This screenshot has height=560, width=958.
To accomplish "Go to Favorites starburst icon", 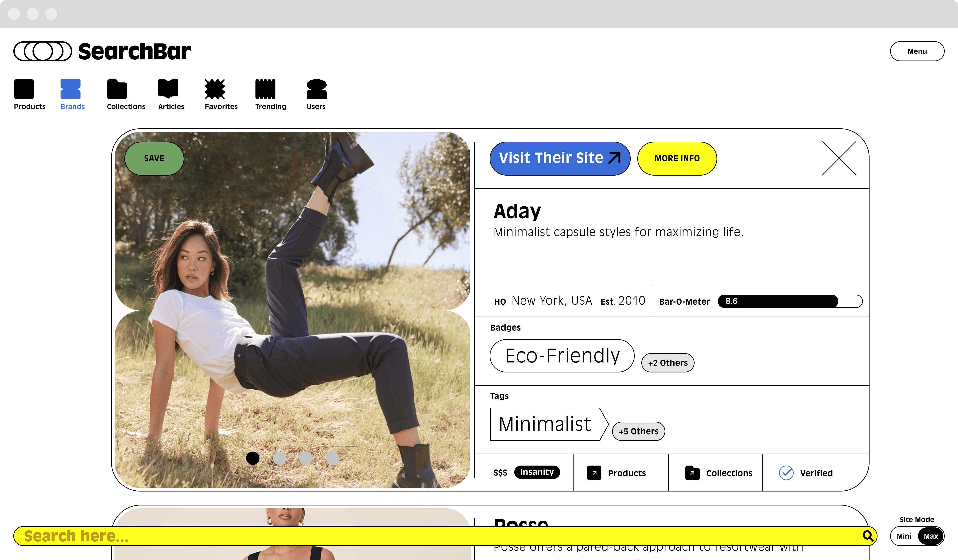I will 215,89.
